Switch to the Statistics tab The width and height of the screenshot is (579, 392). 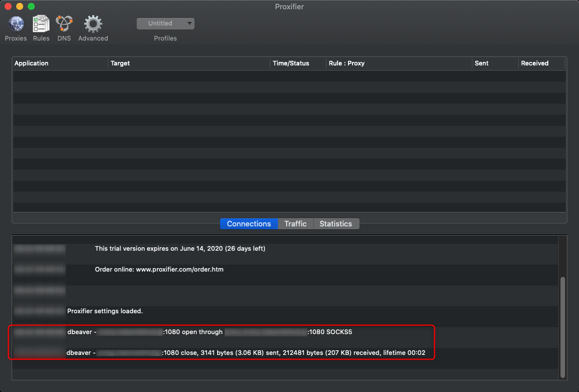click(336, 224)
